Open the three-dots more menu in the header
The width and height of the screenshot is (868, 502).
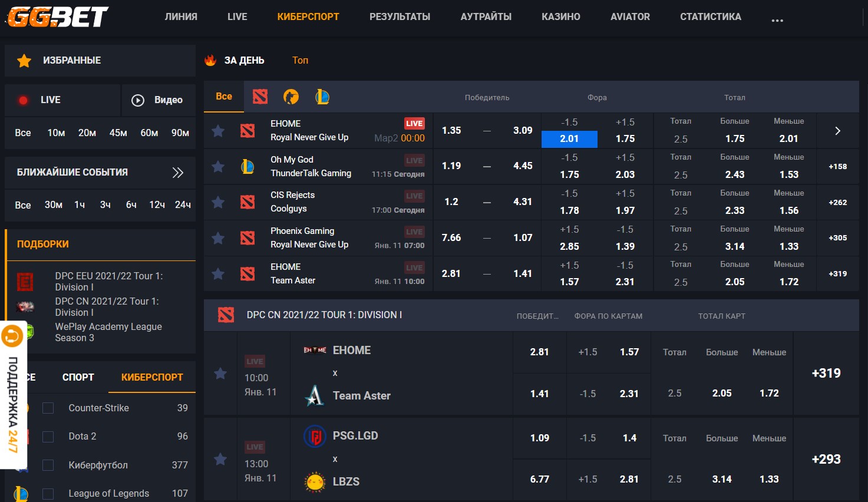[777, 20]
